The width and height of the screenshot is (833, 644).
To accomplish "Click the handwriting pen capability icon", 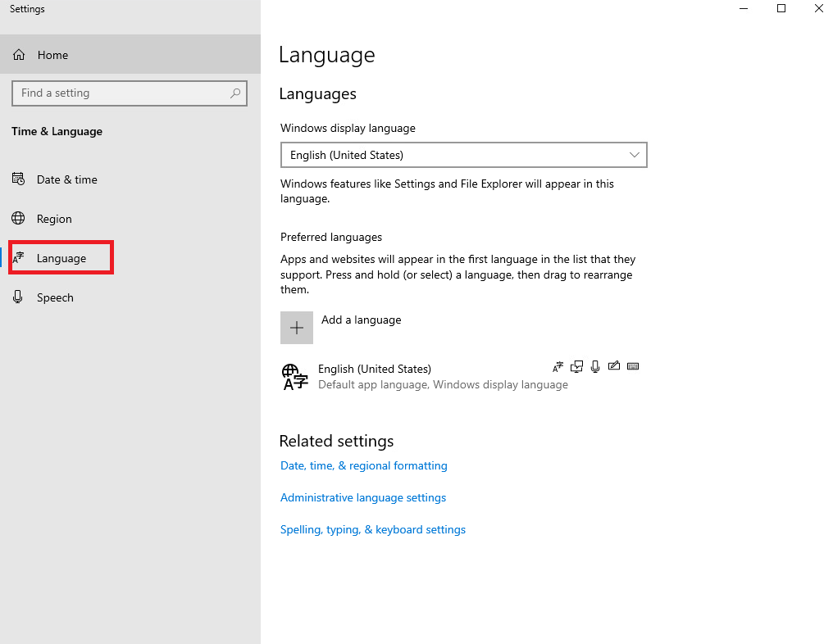I will (614, 366).
